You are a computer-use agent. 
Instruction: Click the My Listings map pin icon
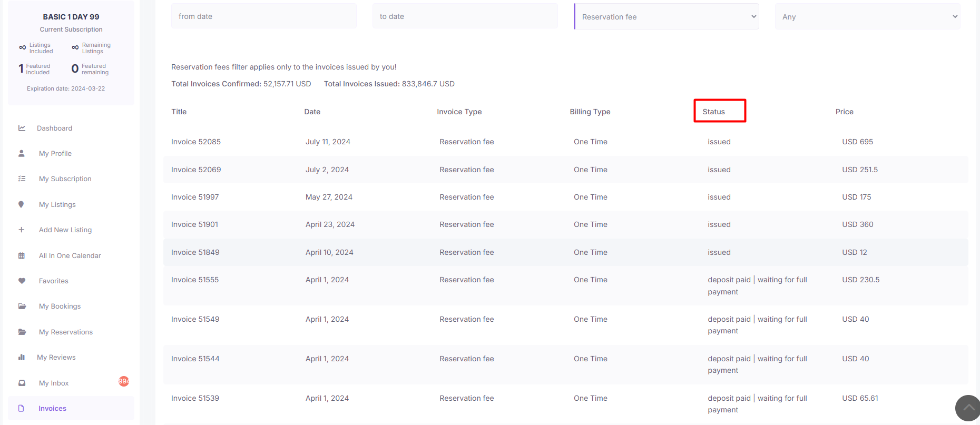click(x=21, y=204)
